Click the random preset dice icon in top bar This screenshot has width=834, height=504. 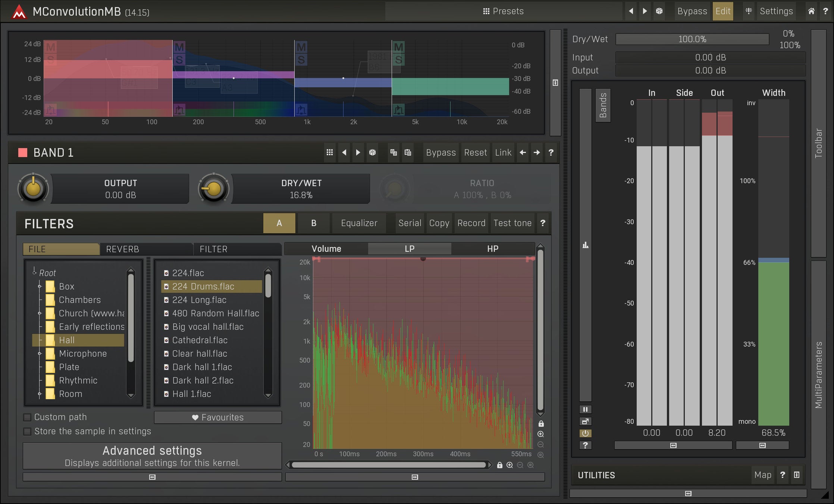click(659, 11)
